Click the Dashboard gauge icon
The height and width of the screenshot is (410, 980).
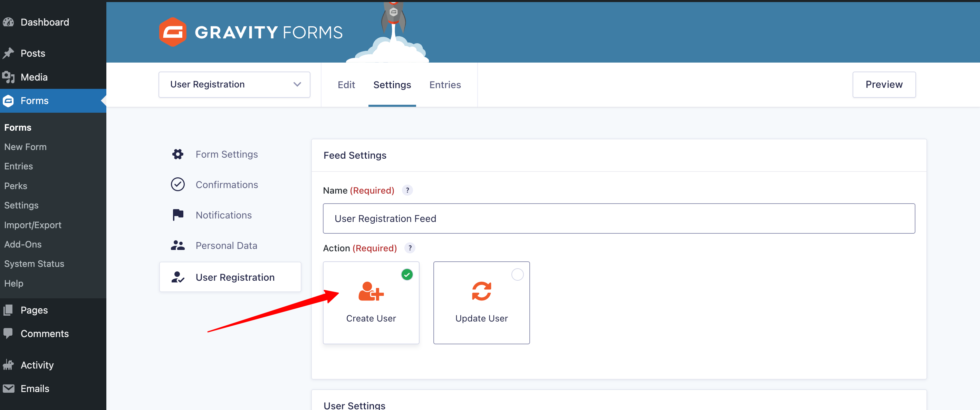[8, 22]
